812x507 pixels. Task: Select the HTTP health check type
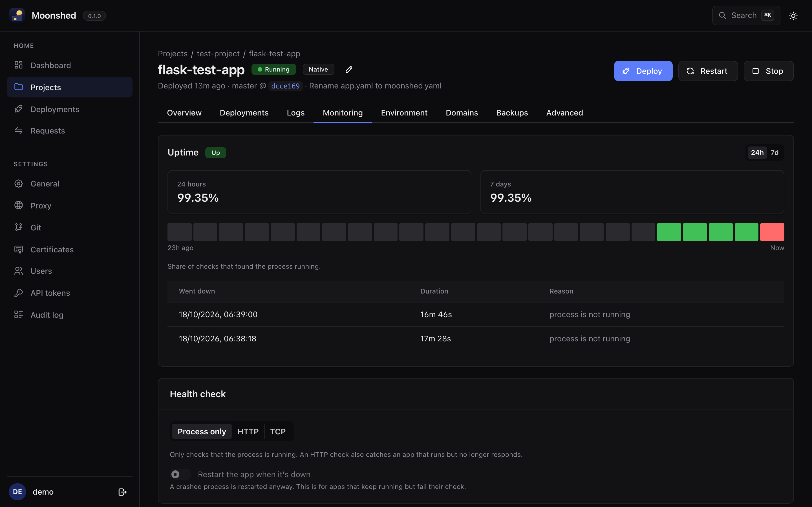coord(248,432)
